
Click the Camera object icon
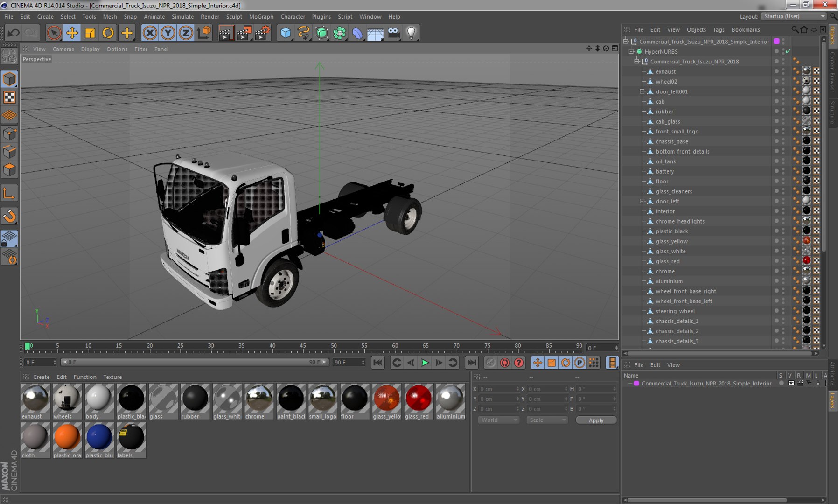point(393,33)
